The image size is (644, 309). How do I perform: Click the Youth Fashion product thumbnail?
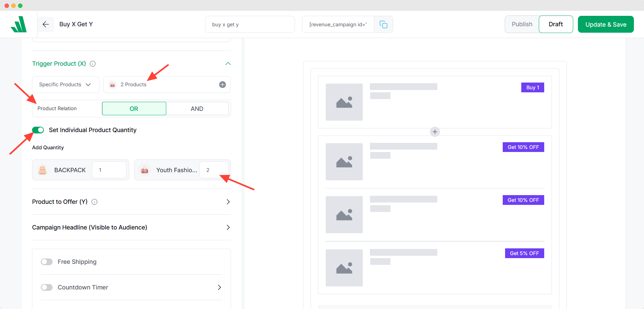[145, 170]
